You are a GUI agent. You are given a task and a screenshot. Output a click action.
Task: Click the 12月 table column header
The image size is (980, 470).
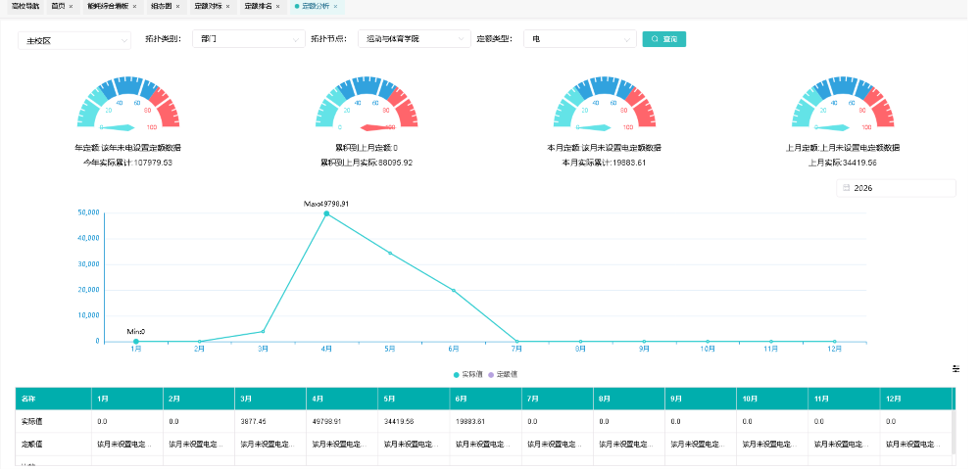(915, 399)
